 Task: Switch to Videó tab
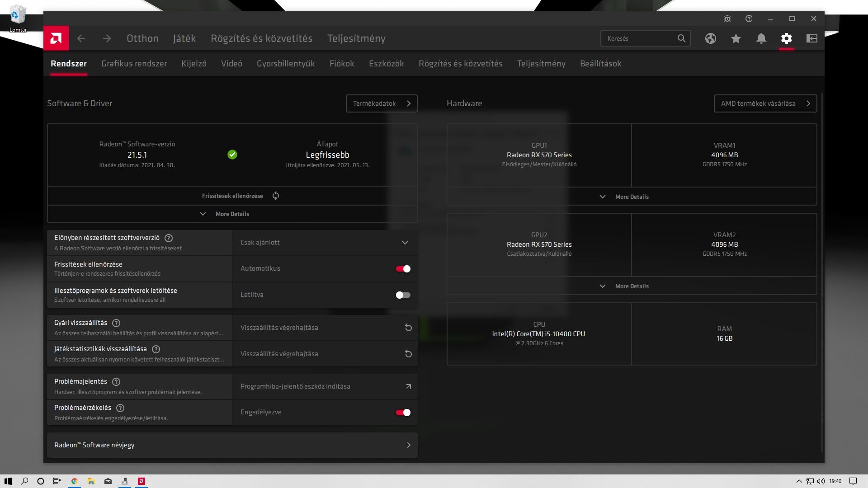(x=231, y=64)
